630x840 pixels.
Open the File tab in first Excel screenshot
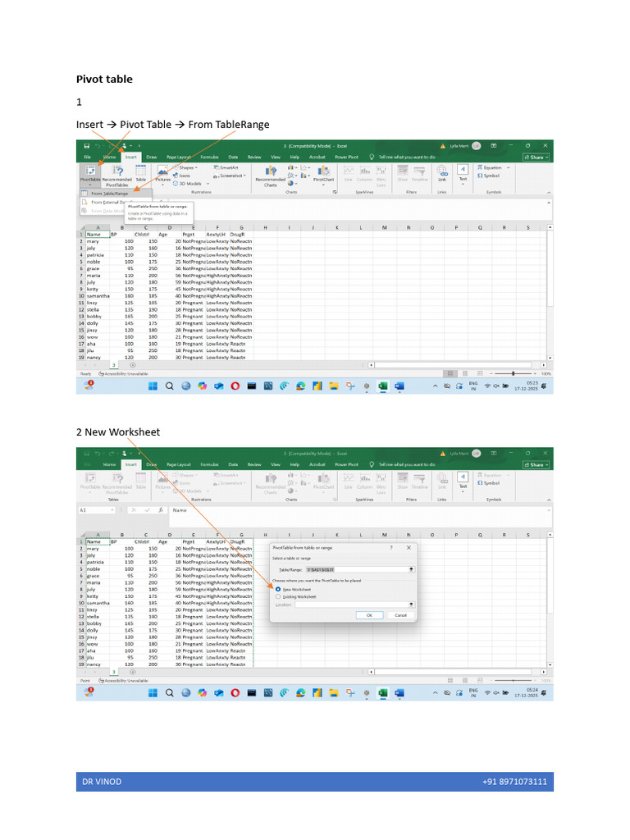point(87,157)
